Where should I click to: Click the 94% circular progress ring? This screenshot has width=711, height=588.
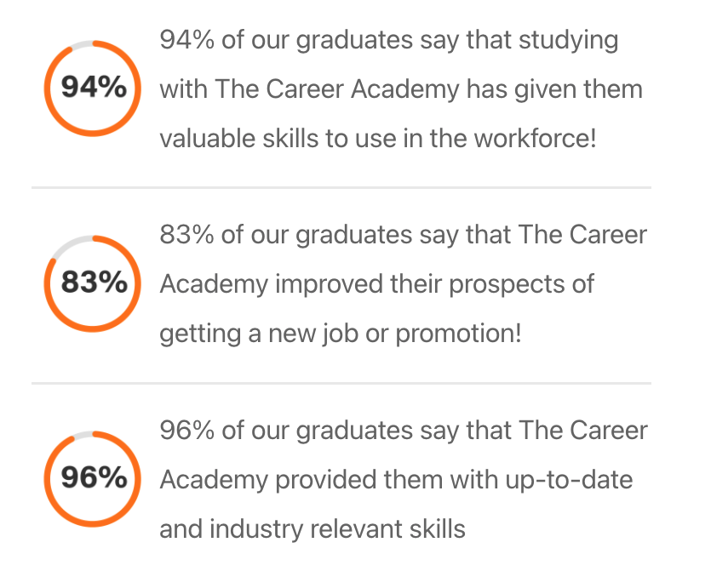93,88
